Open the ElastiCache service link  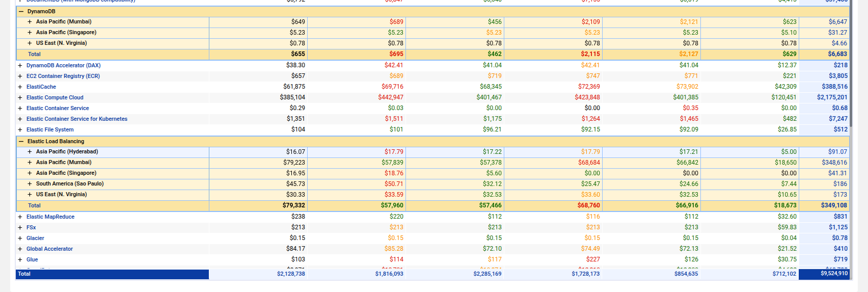click(x=41, y=87)
